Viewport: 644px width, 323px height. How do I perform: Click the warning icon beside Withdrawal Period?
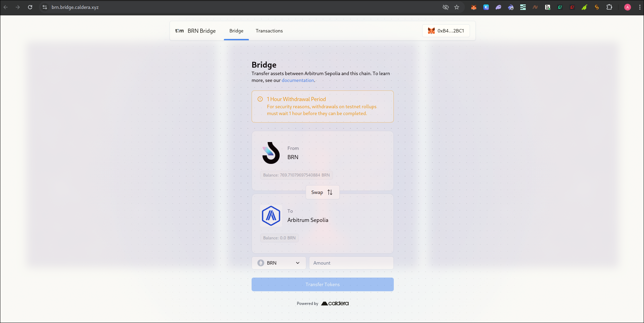(x=260, y=99)
